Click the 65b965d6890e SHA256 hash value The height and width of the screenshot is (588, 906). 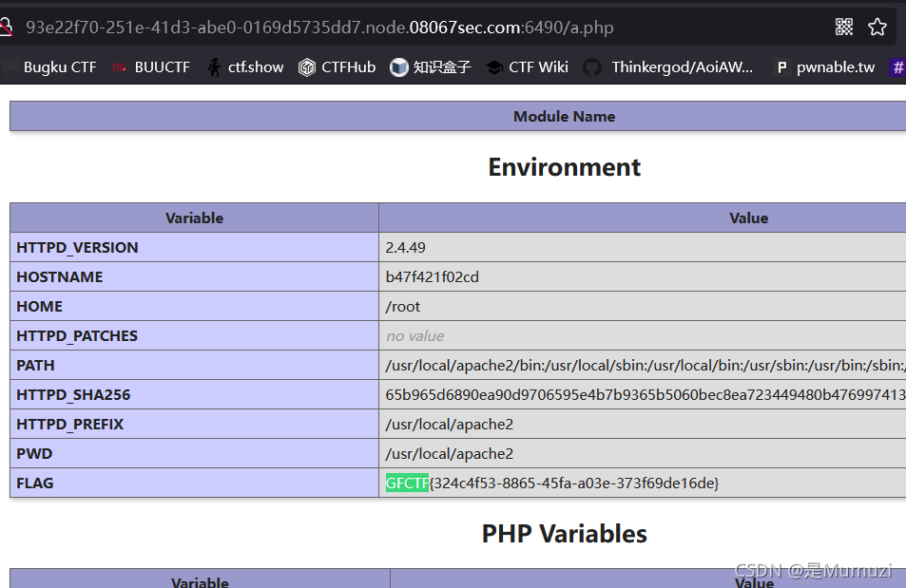(646, 394)
